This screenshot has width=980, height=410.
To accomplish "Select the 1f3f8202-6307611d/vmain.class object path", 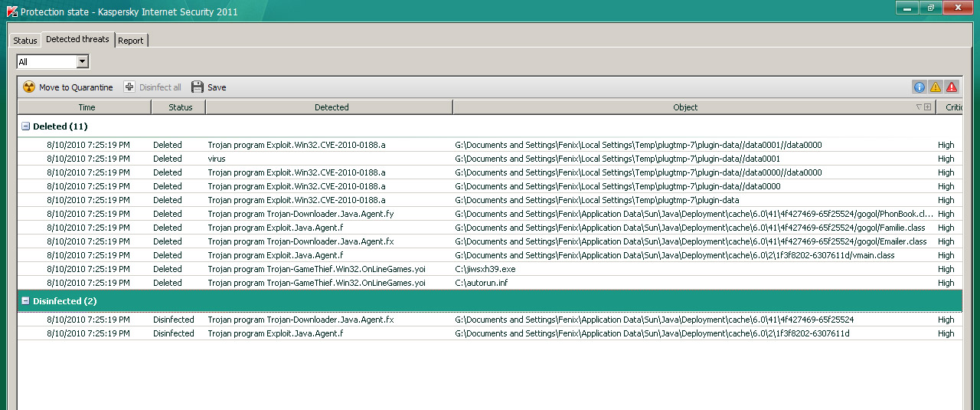I will tap(675, 255).
